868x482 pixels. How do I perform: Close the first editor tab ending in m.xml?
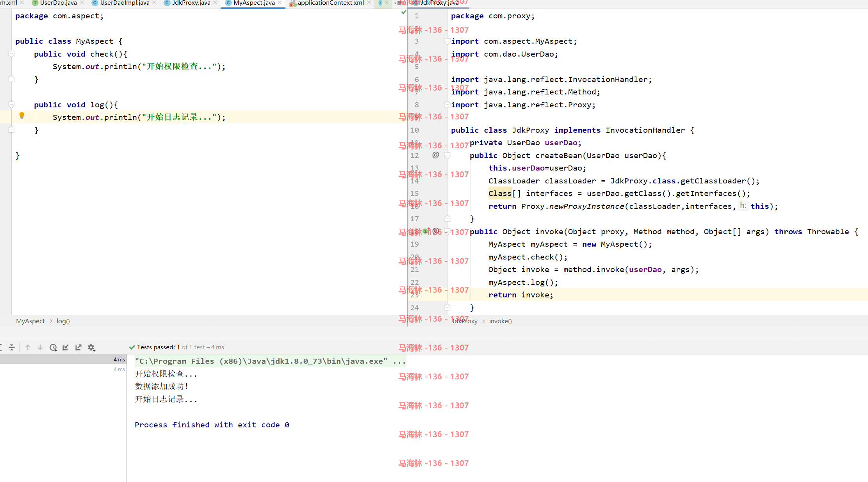pyautogui.click(x=22, y=3)
